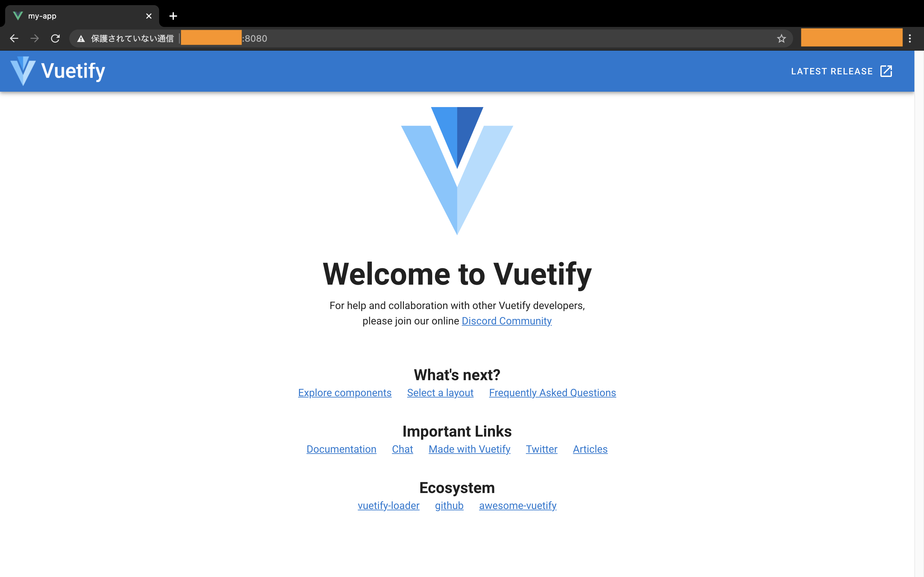This screenshot has height=577, width=924.
Task: Open the Discord Community link
Action: (x=507, y=321)
